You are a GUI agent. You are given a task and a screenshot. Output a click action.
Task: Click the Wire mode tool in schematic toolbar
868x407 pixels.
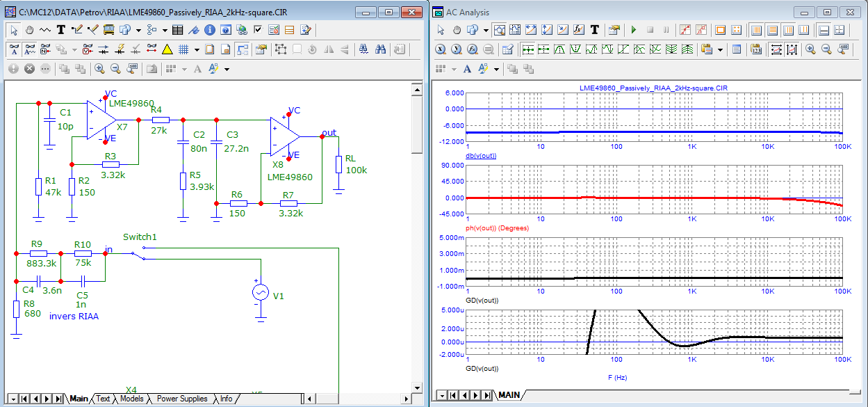77,30
